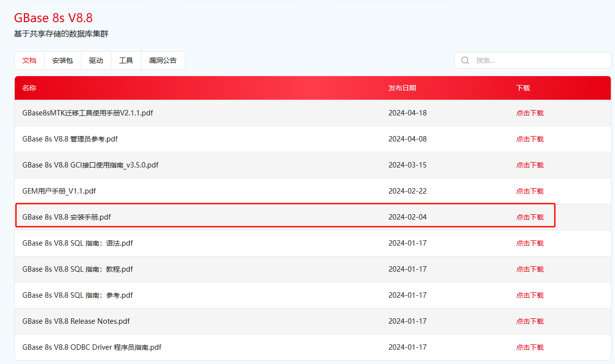615x364 pixels.
Task: Click the date 2024-03-15
Action: point(408,165)
